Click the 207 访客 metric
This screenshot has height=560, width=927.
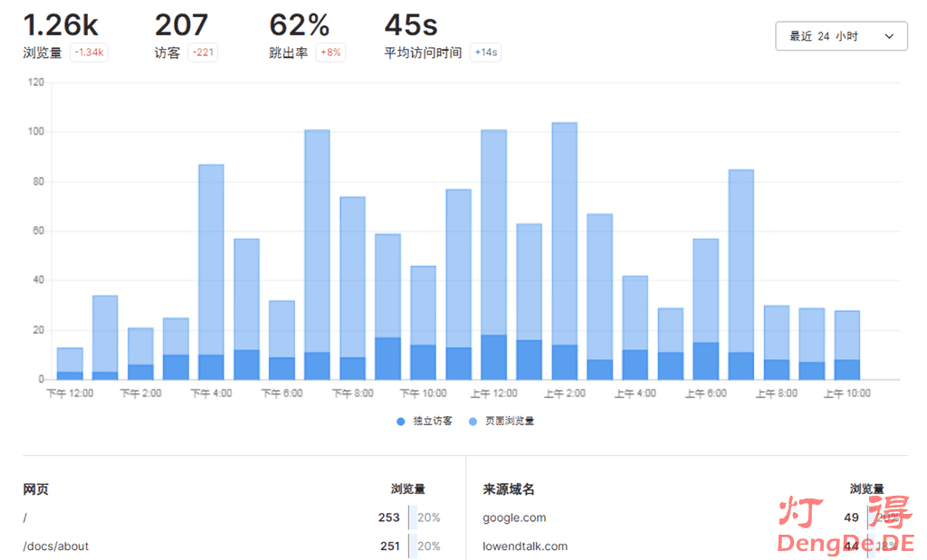pos(181,25)
